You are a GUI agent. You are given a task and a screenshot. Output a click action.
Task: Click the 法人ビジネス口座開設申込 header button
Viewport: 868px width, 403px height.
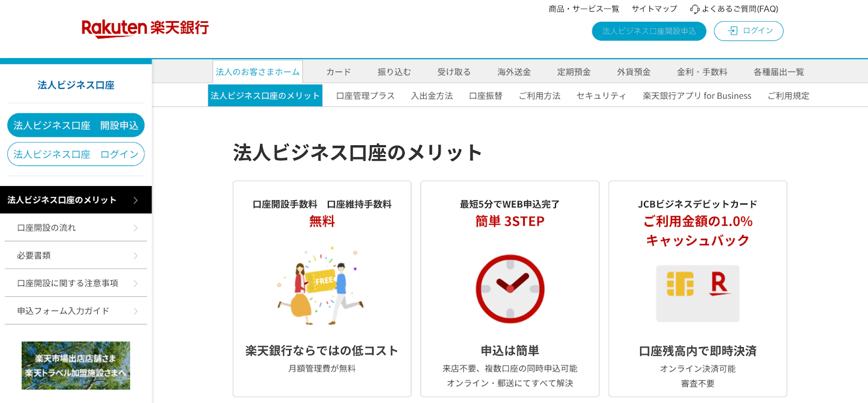pyautogui.click(x=649, y=31)
